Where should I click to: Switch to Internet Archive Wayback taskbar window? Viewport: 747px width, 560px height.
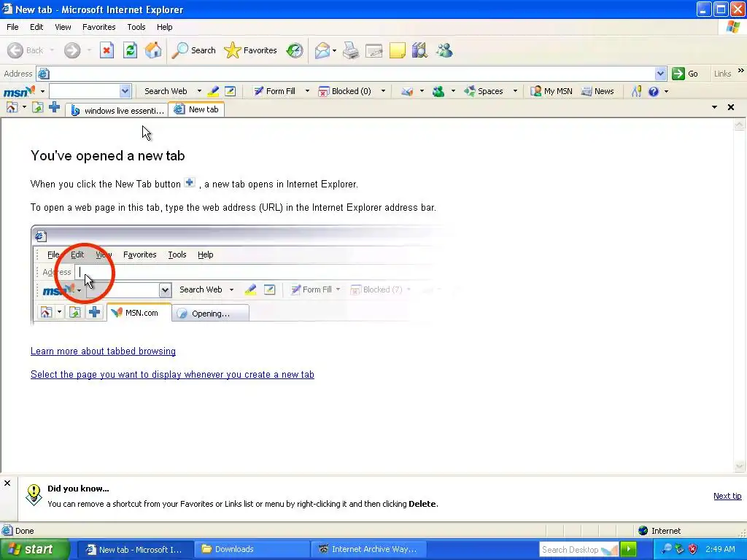(x=368, y=549)
